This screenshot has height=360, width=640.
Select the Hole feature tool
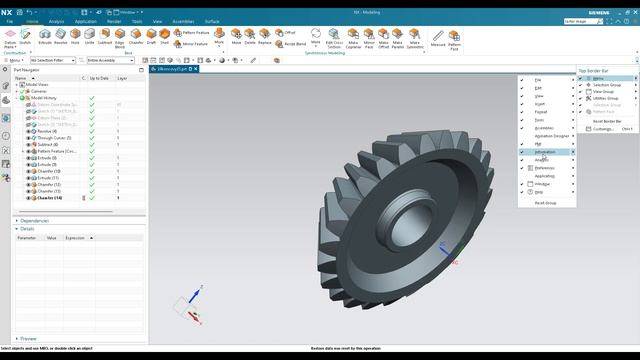click(x=75, y=37)
